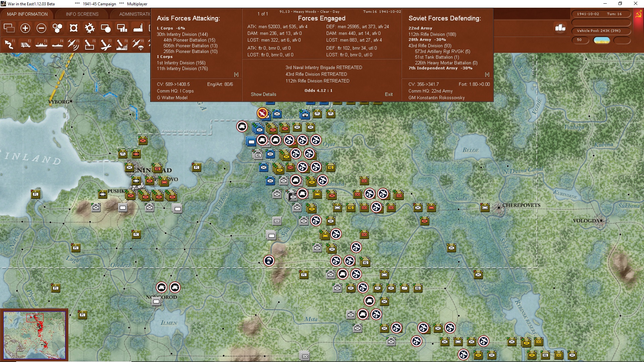
Task: Click the 51st Tank Battalion (1) entry
Action: [437, 57]
